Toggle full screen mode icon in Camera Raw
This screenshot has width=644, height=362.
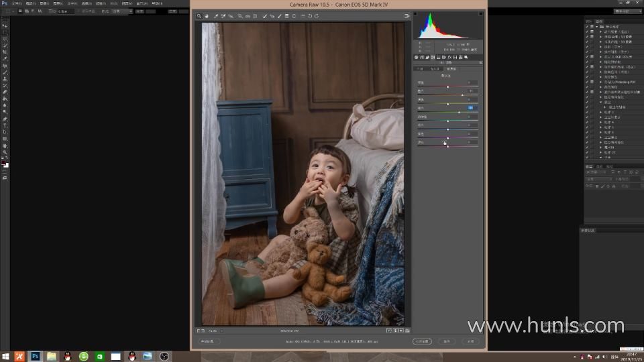407,16
